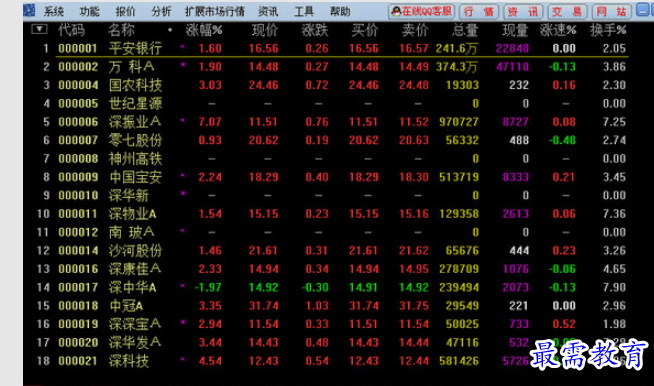
Task: Select stock 中国宝安 row
Action: coord(332,177)
